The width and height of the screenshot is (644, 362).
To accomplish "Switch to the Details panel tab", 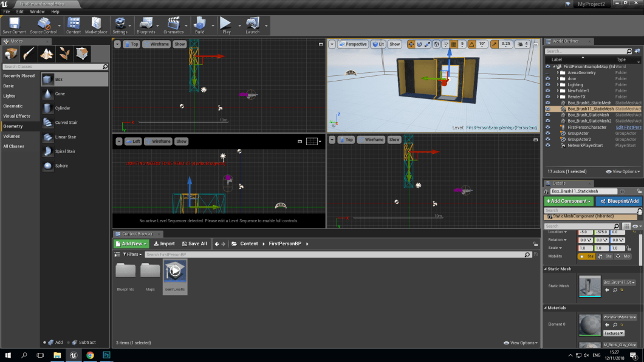I will tap(560, 183).
